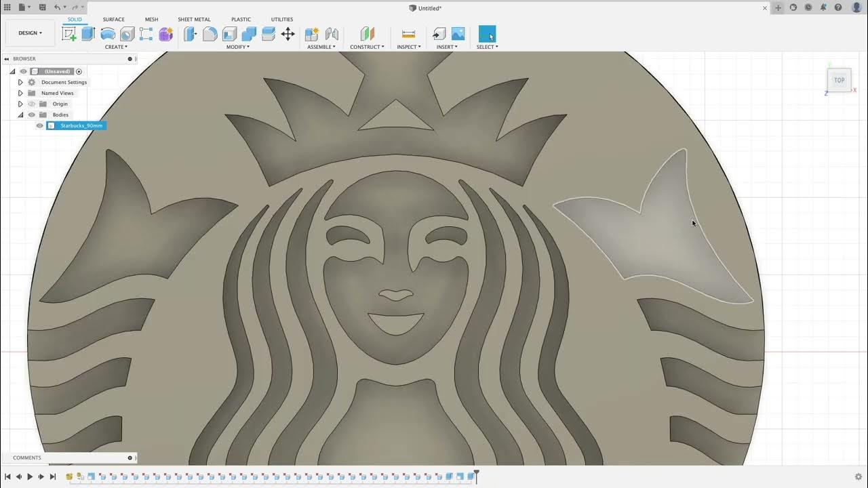Switch to the Utilities tab
The width and height of the screenshot is (868, 488).
(x=282, y=19)
